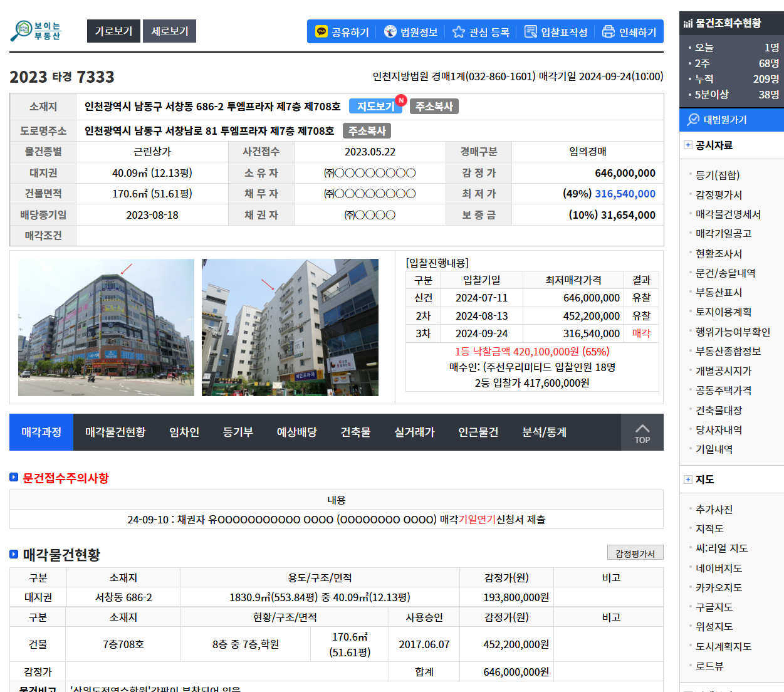Open 문건/송달내역 link
This screenshot has width=784, height=692.
click(726, 273)
